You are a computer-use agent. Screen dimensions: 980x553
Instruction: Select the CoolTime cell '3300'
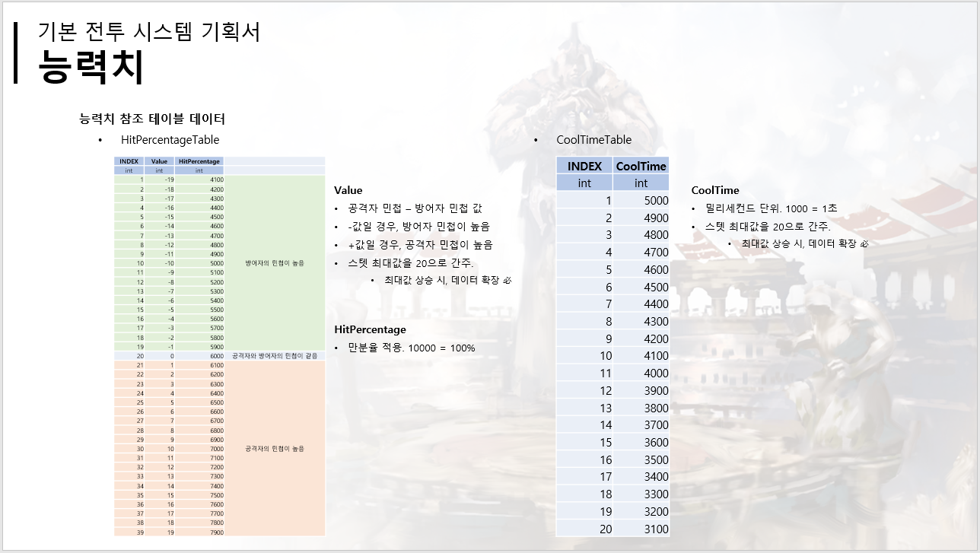(641, 494)
